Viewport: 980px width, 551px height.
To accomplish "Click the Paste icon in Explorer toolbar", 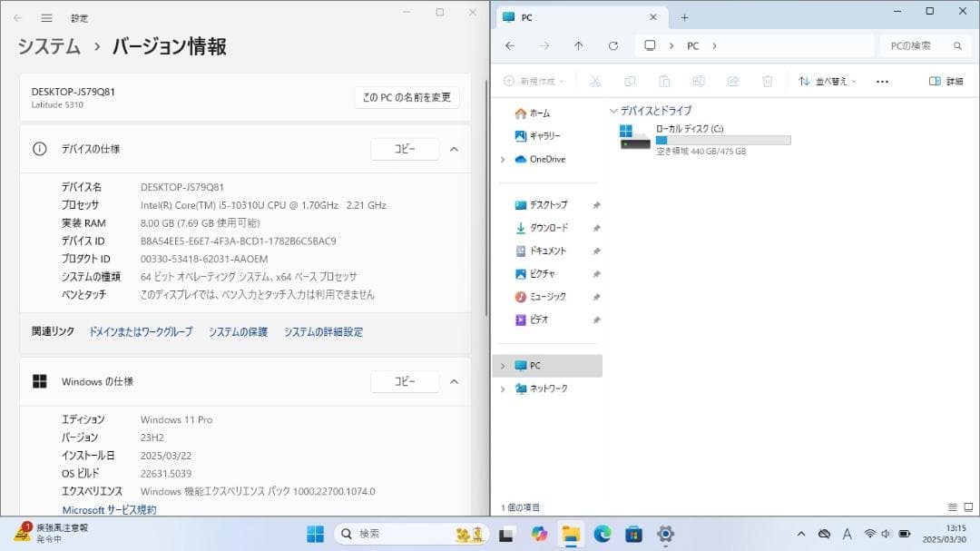I will (663, 81).
